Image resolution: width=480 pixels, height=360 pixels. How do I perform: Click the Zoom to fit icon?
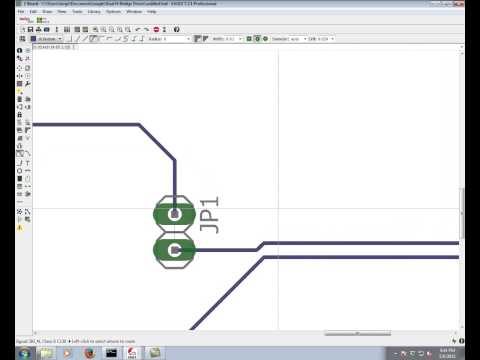click(x=95, y=29)
